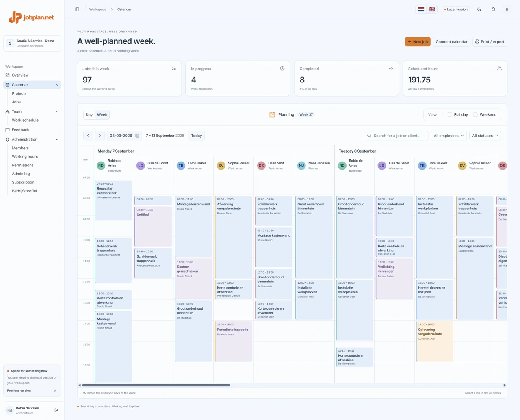The width and height of the screenshot is (520, 420).
Task: Collapse the Calendar sidebar section
Action: (x=57, y=85)
